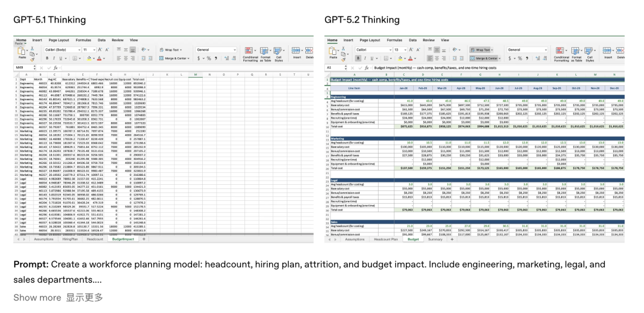Click the Show more link
The image size is (644, 313).
[x=37, y=297]
